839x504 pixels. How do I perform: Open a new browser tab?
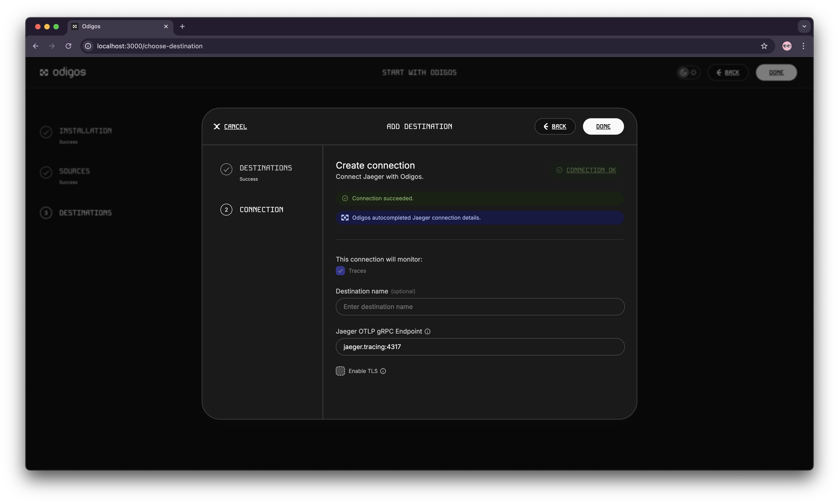tap(182, 26)
